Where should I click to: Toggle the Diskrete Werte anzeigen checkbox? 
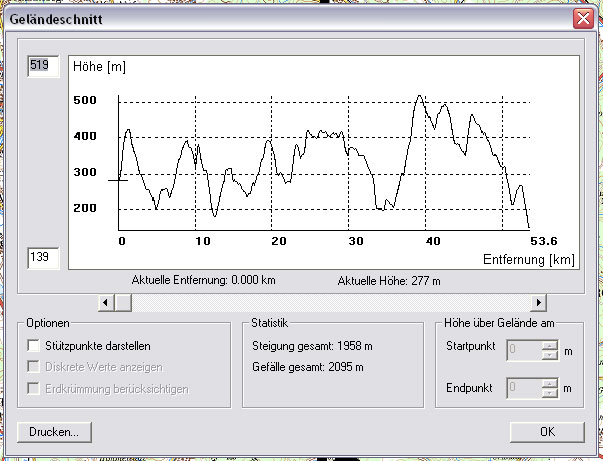(x=35, y=367)
